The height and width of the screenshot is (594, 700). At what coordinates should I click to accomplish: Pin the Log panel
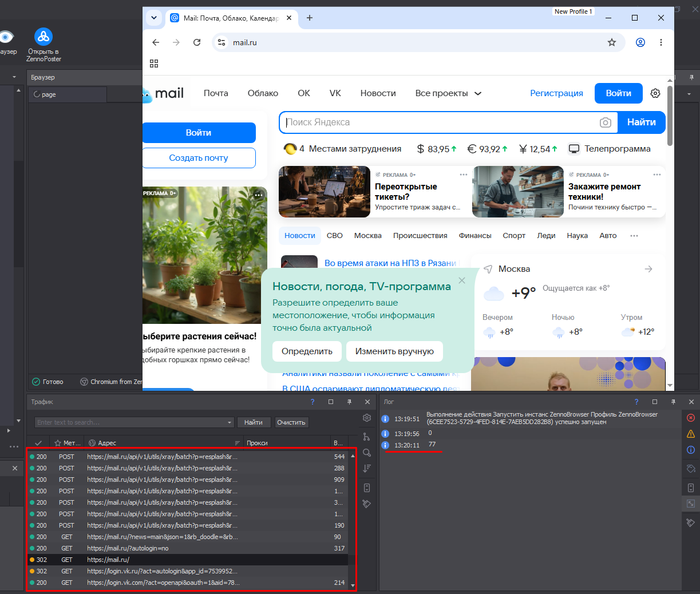pos(673,402)
